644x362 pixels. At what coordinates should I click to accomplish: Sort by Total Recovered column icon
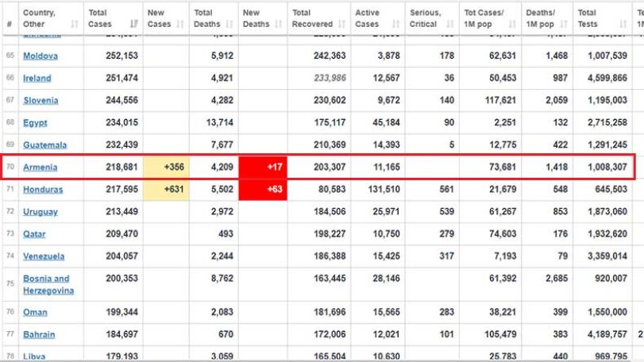(x=341, y=25)
